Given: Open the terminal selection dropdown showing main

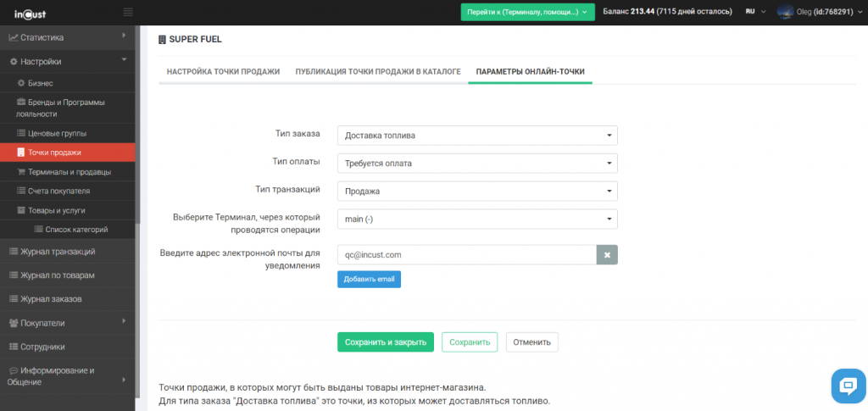Looking at the screenshot, I should coord(476,219).
